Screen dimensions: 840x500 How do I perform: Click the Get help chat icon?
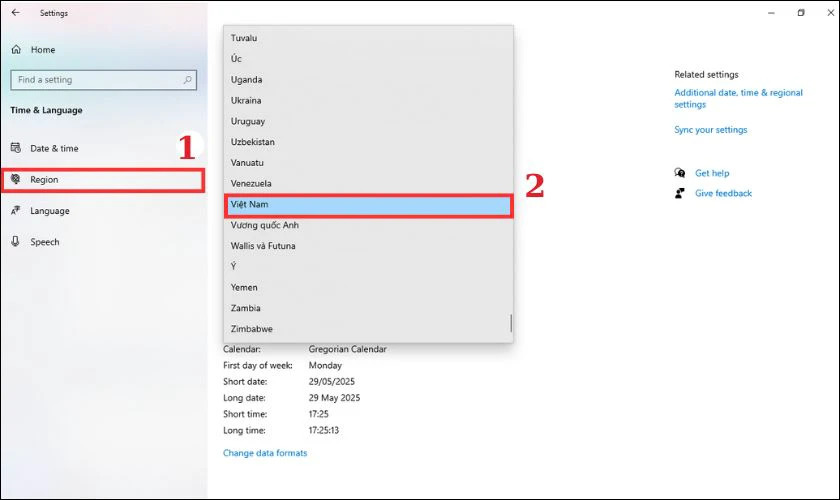pos(680,173)
